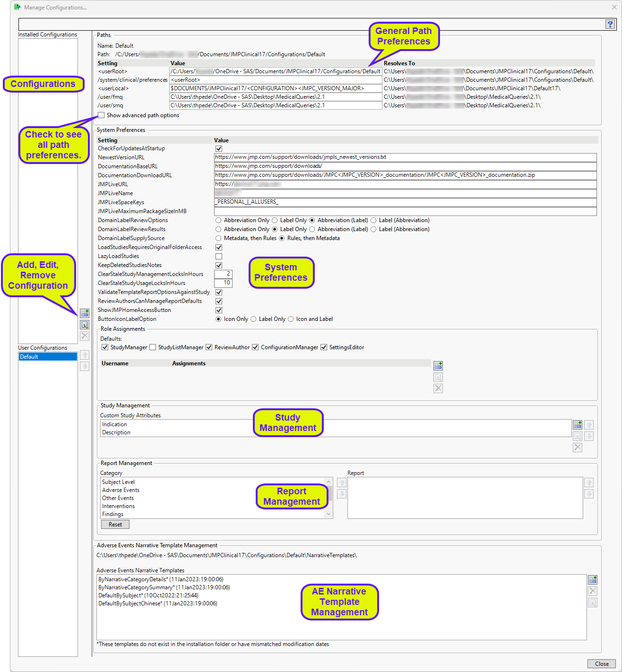Select Adverse Events category

(x=121, y=490)
